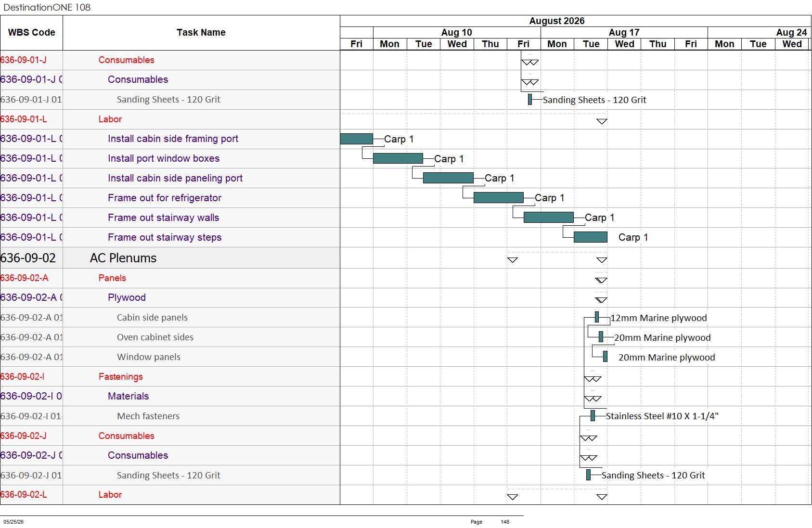812x528 pixels.
Task: Click the WBS Code column header
Action: coord(31,32)
